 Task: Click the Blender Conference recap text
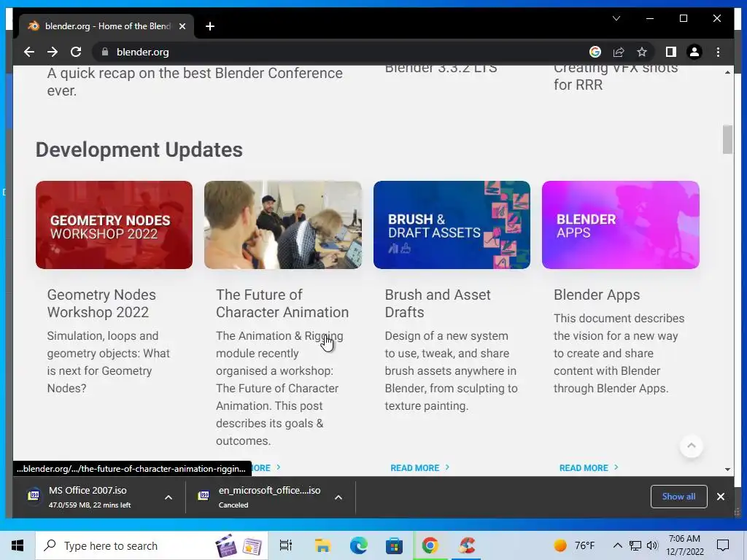(x=195, y=82)
